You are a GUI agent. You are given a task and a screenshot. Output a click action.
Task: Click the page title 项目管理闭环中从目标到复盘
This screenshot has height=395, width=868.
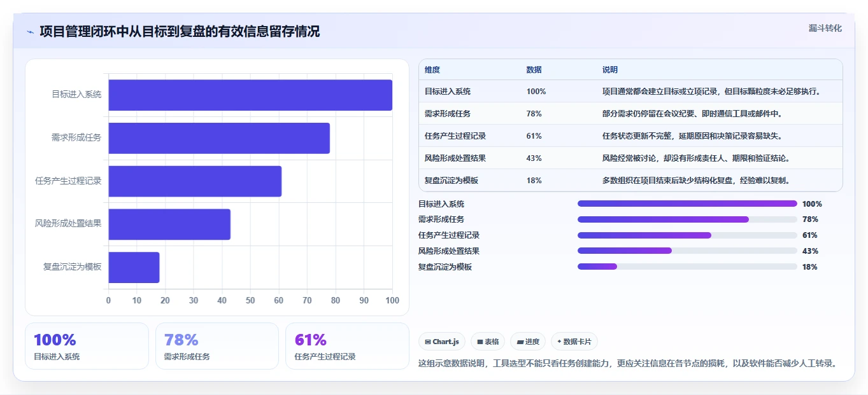click(x=180, y=31)
